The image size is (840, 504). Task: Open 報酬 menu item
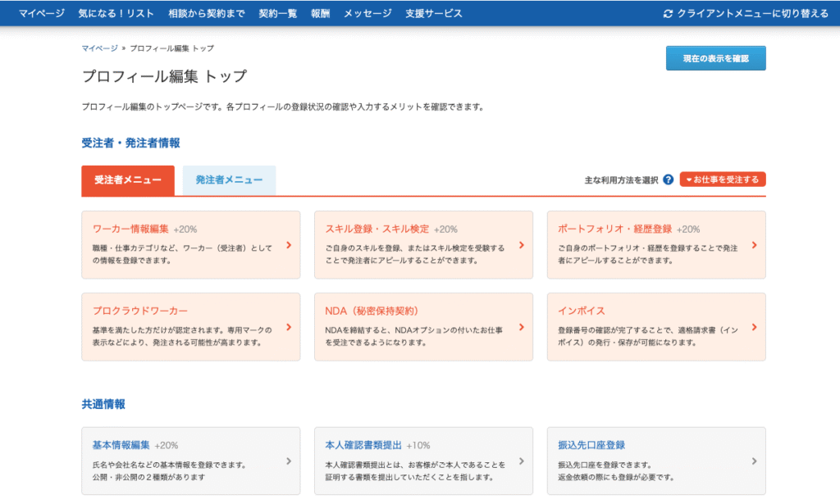(x=321, y=13)
